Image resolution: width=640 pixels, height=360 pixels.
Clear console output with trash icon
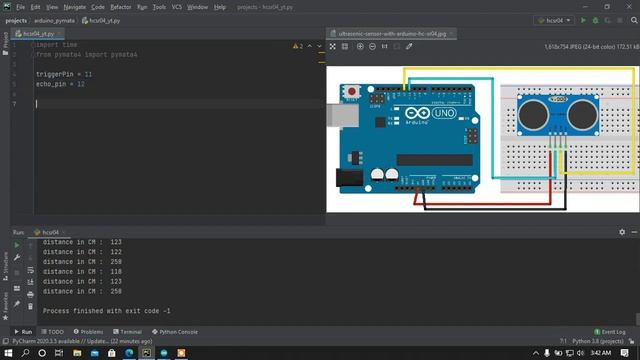[30, 307]
